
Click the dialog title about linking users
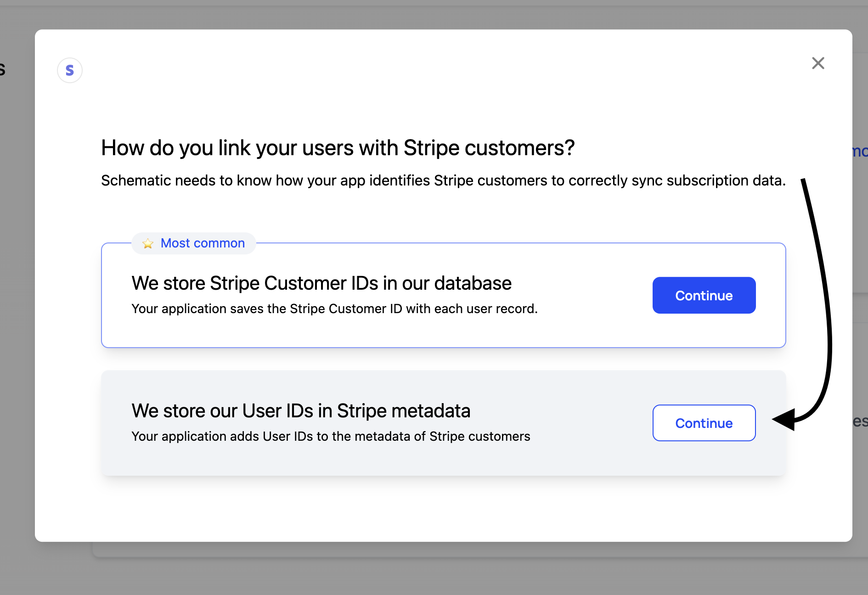pos(338,148)
